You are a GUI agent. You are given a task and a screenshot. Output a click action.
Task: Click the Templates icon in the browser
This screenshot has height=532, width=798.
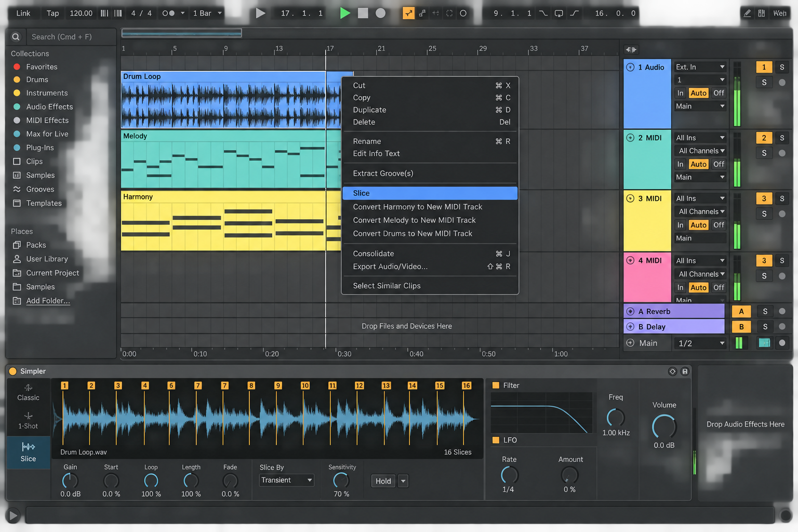pos(17,203)
